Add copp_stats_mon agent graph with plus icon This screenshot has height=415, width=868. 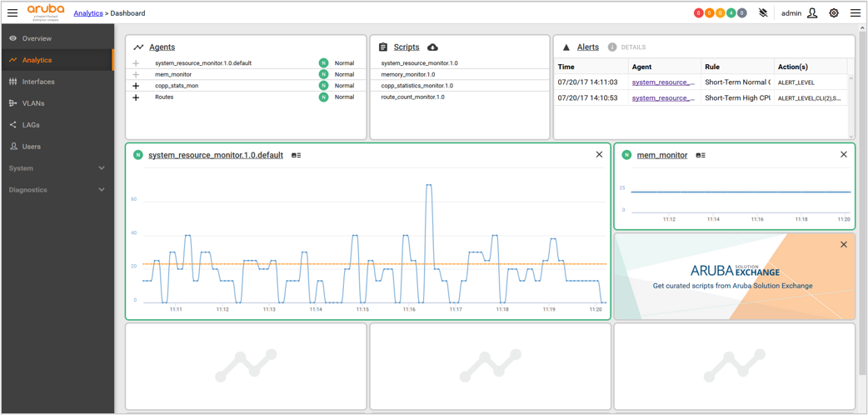(136, 86)
